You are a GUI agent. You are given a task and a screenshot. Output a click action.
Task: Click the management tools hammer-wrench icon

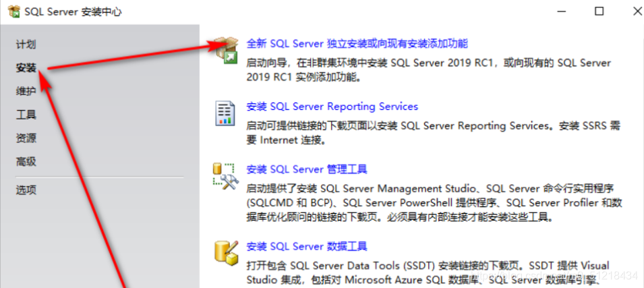pos(224,176)
